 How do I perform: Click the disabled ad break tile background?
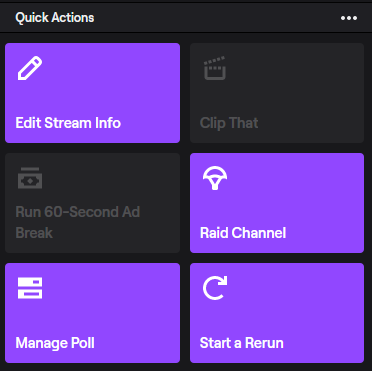pyautogui.click(x=92, y=203)
